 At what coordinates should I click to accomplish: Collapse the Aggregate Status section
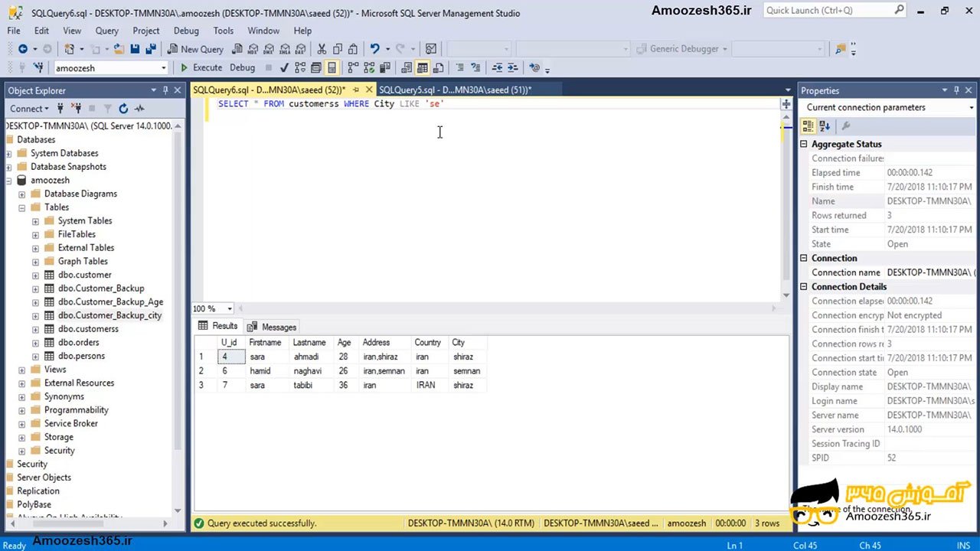[x=804, y=144]
